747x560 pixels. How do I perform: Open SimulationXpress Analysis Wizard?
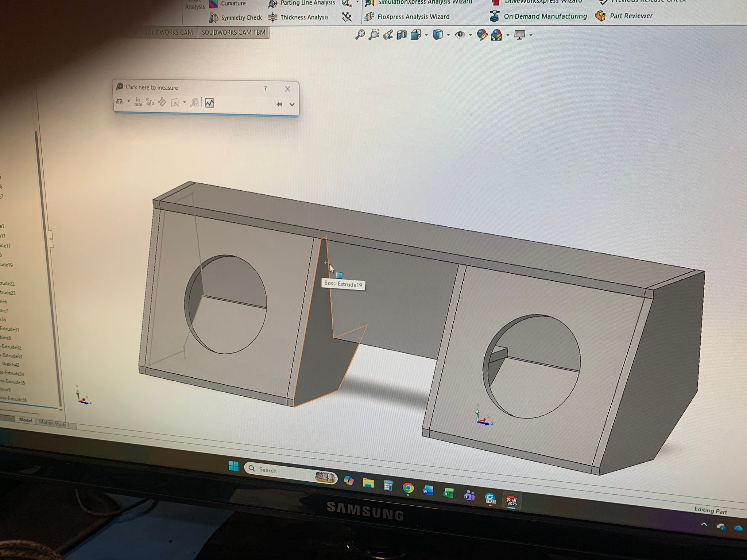pyautogui.click(x=419, y=2)
